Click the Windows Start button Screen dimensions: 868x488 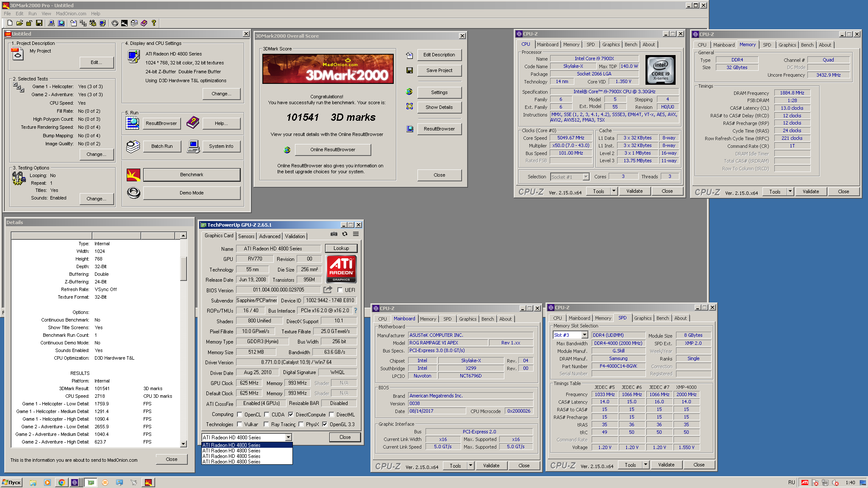tap(11, 482)
